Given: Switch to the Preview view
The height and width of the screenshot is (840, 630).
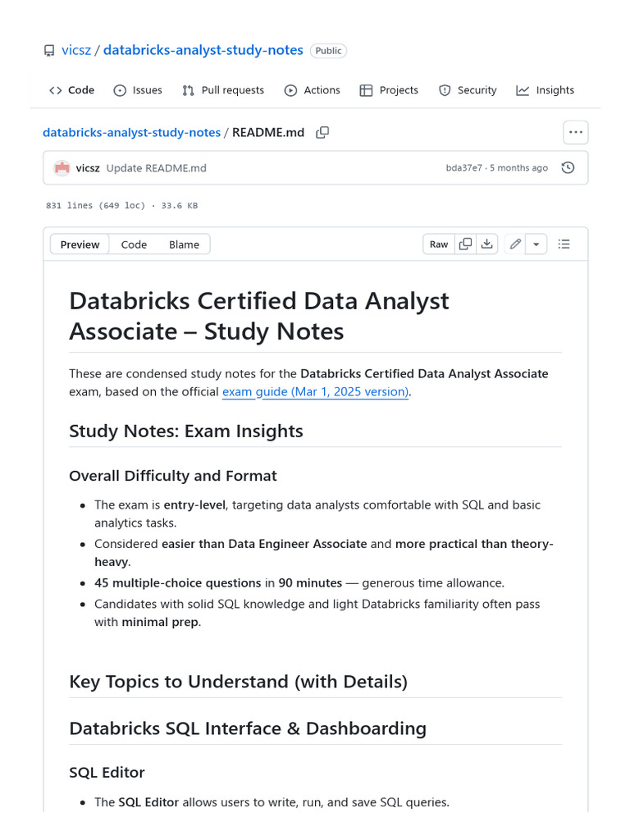Looking at the screenshot, I should (x=80, y=244).
